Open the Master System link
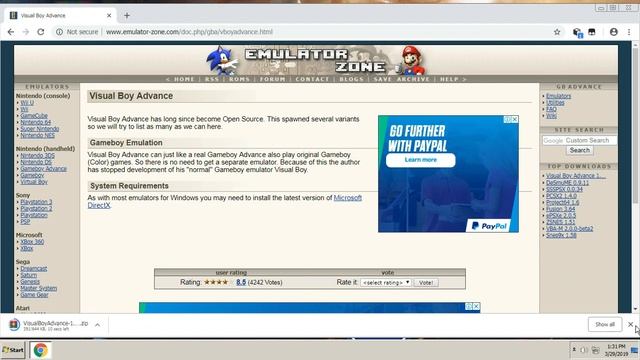Screen dimensions: 640x360 [39, 289]
